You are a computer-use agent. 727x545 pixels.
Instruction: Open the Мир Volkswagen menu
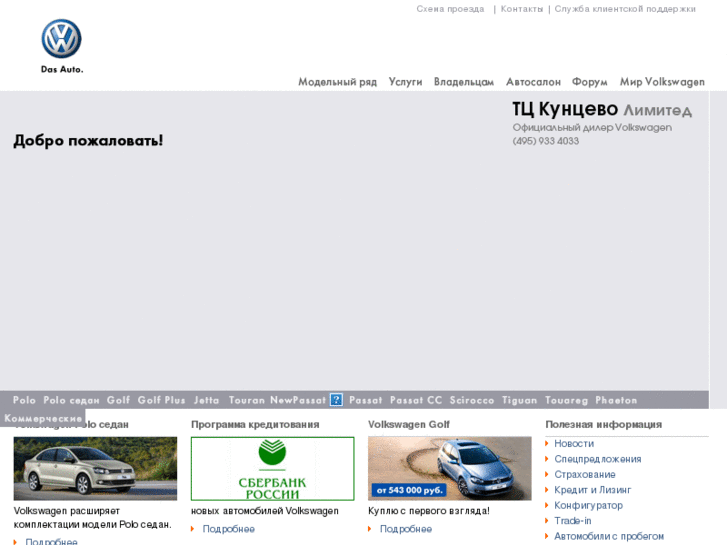pos(662,82)
